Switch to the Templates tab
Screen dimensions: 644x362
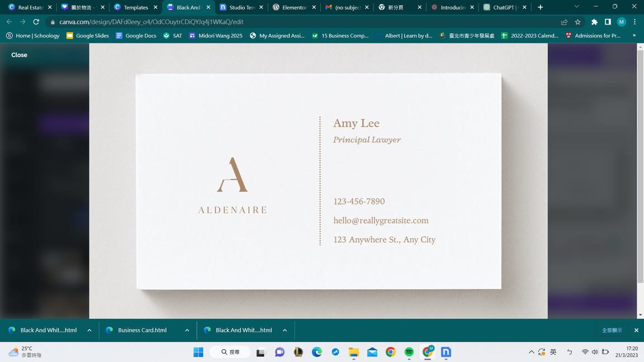[x=135, y=7]
